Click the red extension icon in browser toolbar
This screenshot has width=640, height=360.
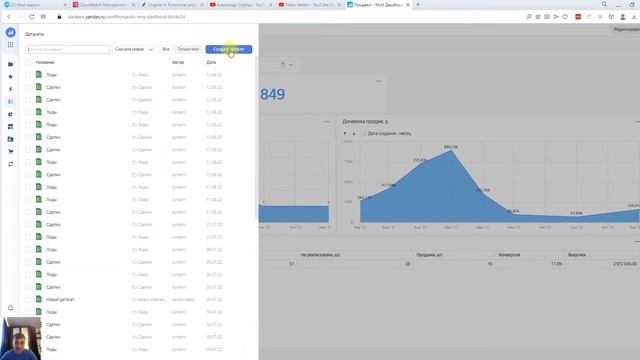(x=578, y=17)
